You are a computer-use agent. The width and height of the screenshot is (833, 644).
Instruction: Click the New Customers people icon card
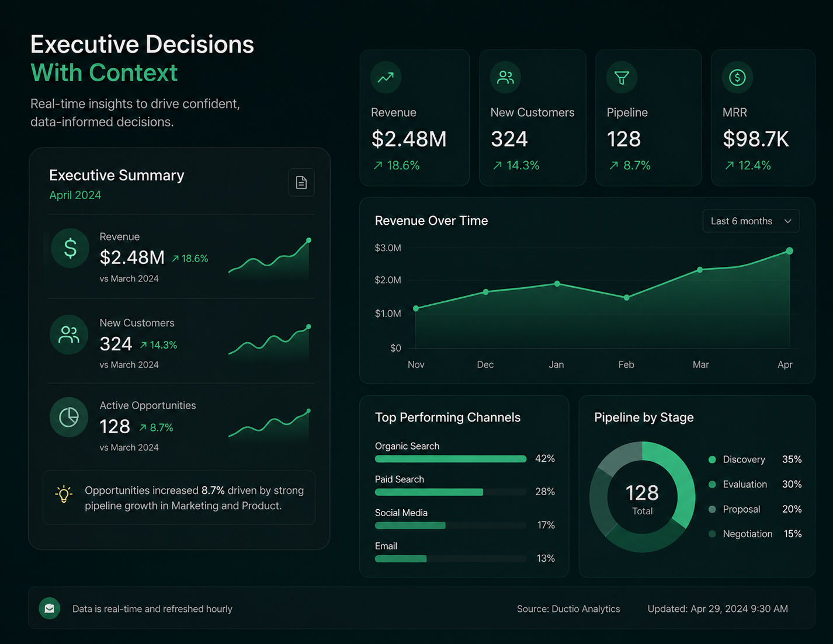tap(505, 77)
